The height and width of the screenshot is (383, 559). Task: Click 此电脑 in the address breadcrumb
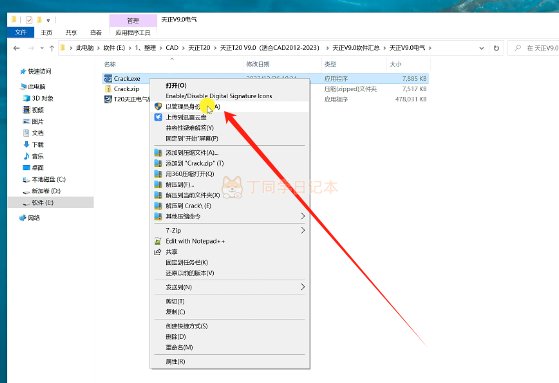[84, 47]
